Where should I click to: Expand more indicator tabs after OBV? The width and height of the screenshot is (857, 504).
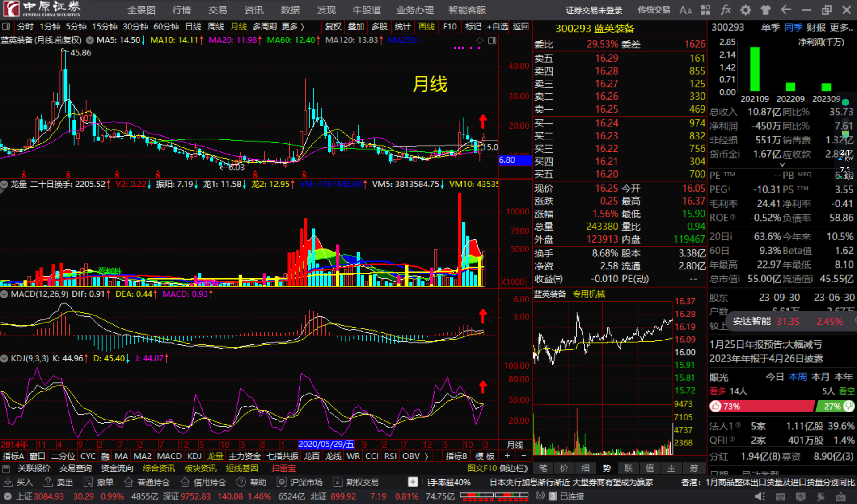pos(426,456)
